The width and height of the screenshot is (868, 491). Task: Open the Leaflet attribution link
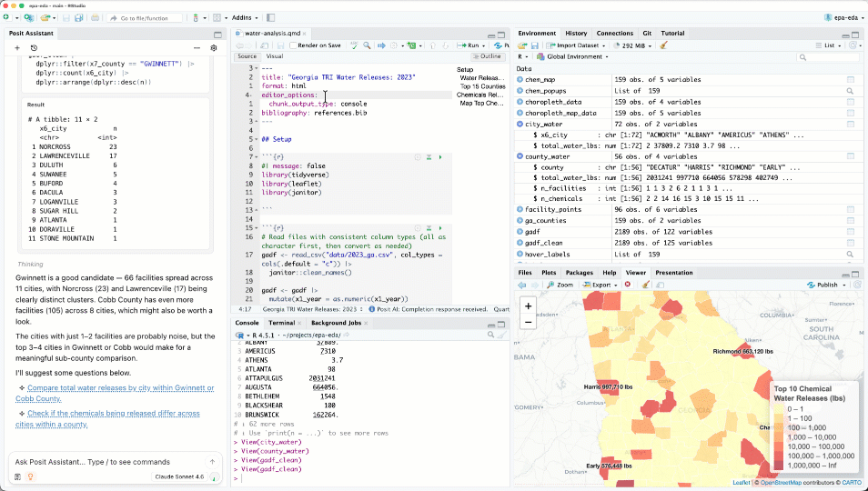coord(742,483)
